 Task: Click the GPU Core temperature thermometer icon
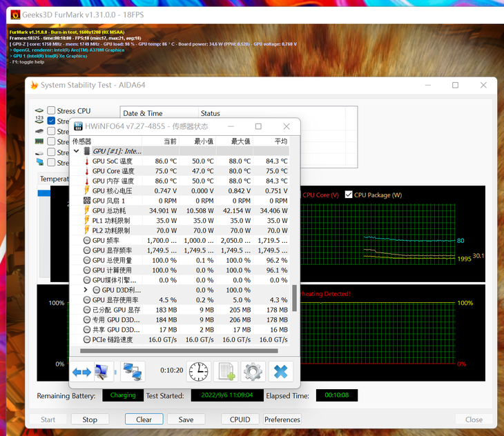[87, 171]
